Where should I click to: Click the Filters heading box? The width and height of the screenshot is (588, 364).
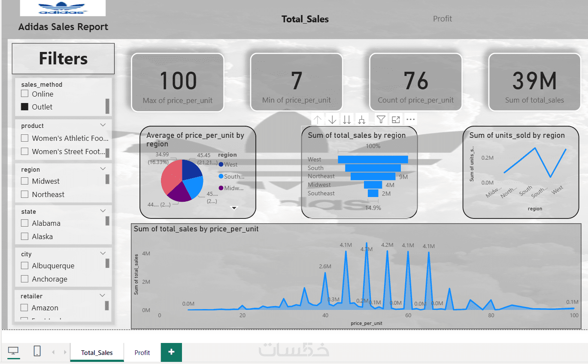tap(63, 59)
